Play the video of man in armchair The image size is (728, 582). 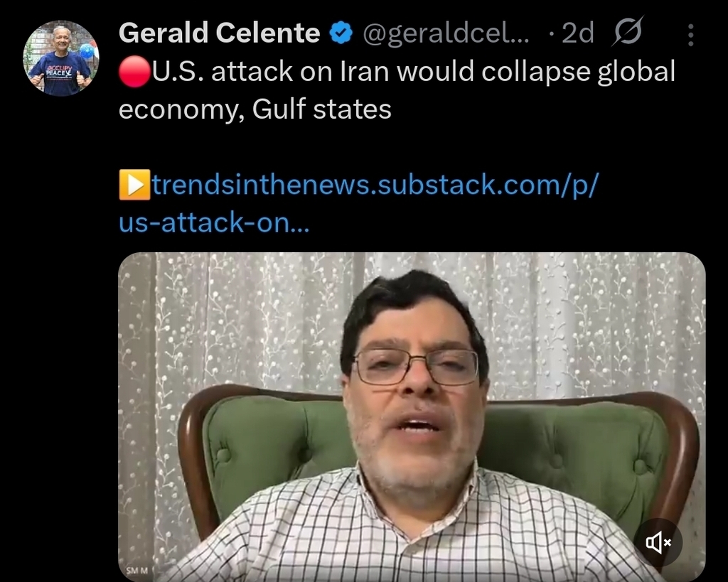coord(412,416)
